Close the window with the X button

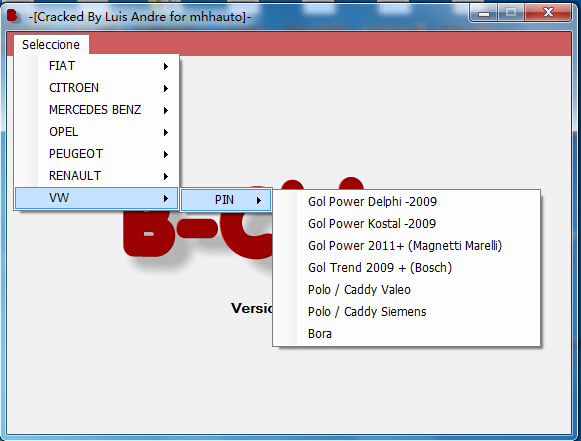coord(548,13)
